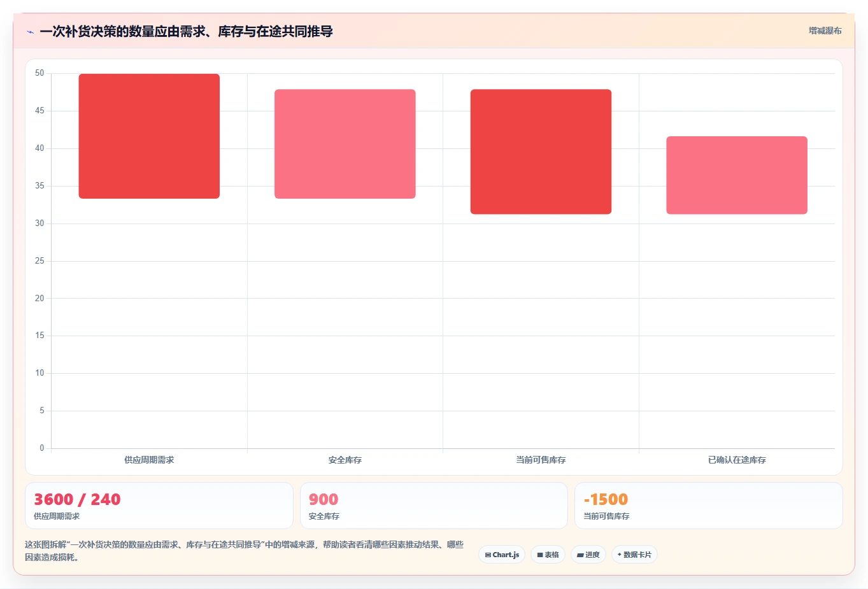Click the 供应周期需求 x-axis label
Image resolution: width=868 pixels, height=589 pixels.
[x=149, y=460]
